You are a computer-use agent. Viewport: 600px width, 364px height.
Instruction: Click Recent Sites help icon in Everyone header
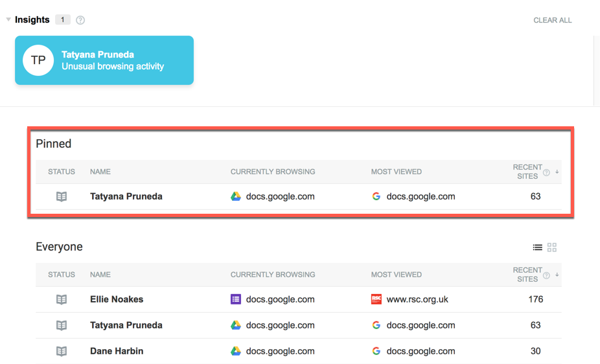coord(546,275)
